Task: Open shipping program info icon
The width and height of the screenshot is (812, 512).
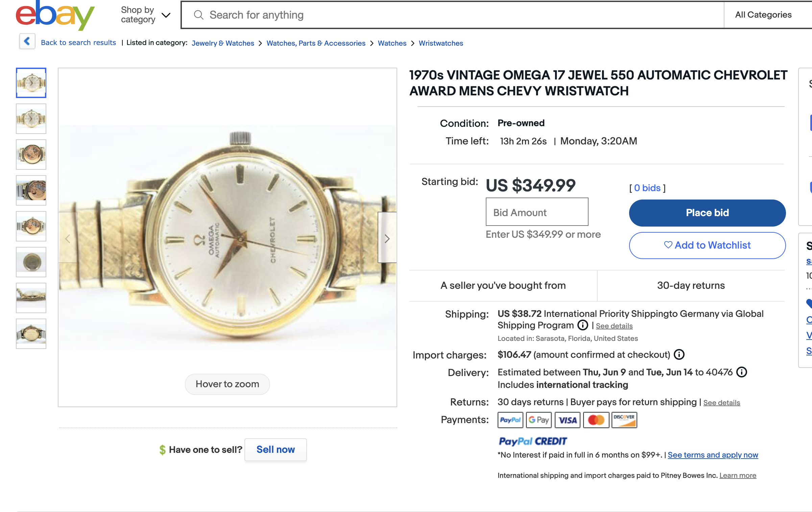Action: (582, 325)
